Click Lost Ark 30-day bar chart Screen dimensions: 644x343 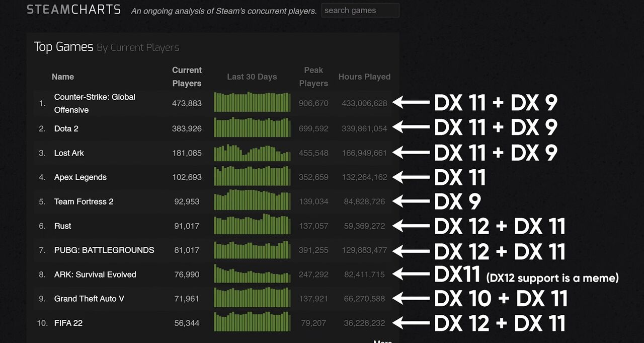pos(252,152)
